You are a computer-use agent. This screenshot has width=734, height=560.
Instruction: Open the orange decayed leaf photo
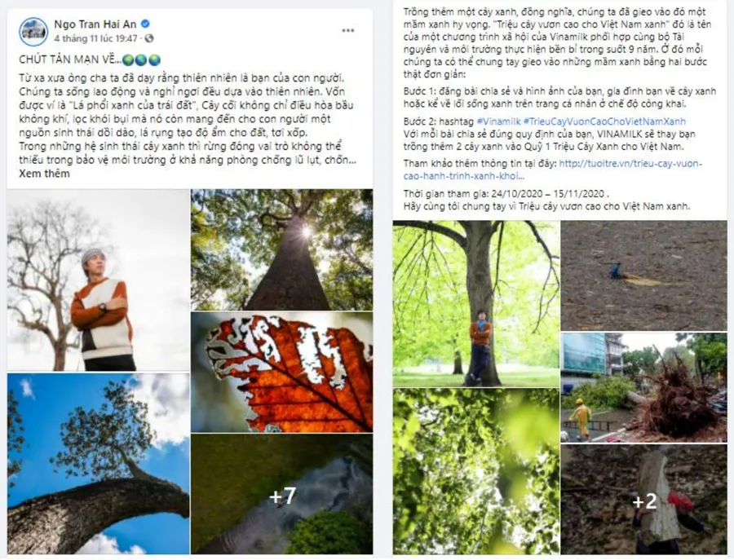click(x=282, y=373)
